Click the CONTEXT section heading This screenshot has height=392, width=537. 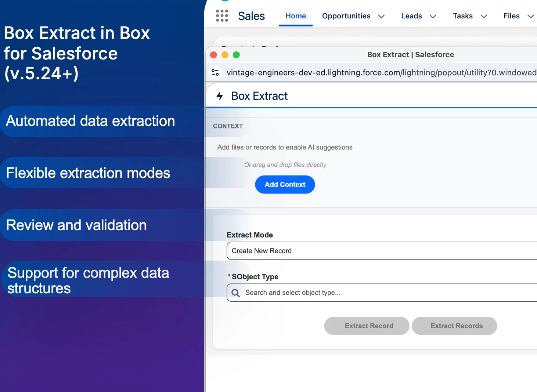[228, 126]
